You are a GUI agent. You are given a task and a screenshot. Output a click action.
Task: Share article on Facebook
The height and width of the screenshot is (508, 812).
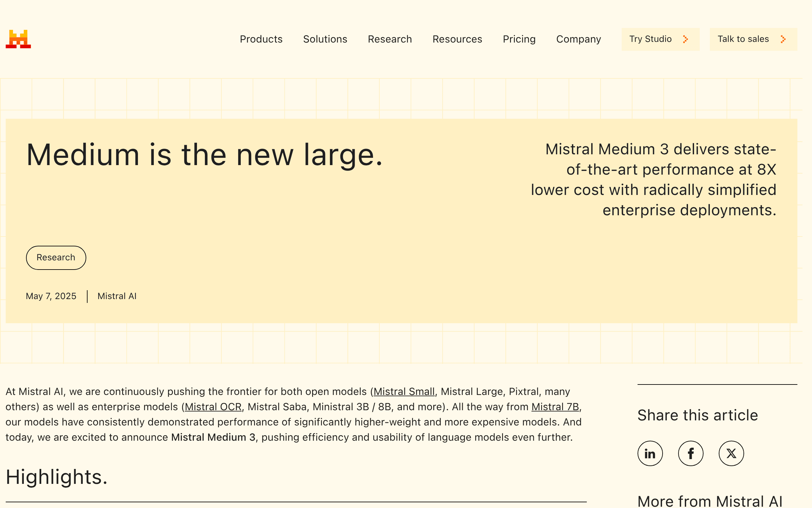(691, 453)
